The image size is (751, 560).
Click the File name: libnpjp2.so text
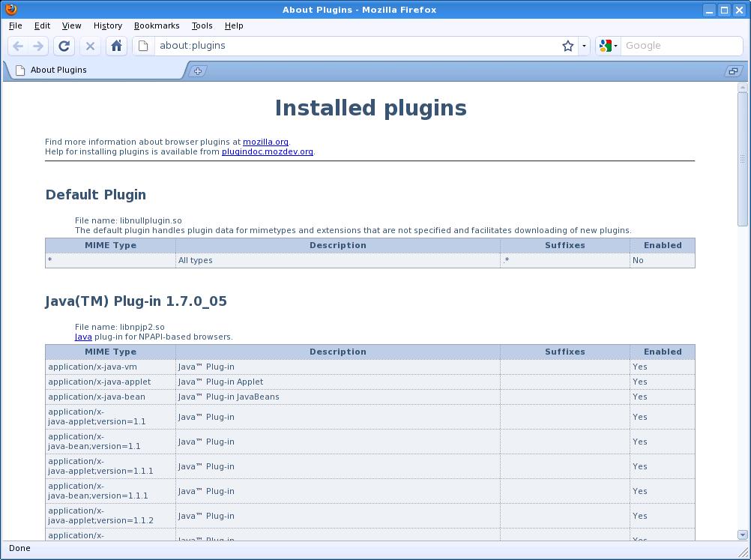coord(120,327)
